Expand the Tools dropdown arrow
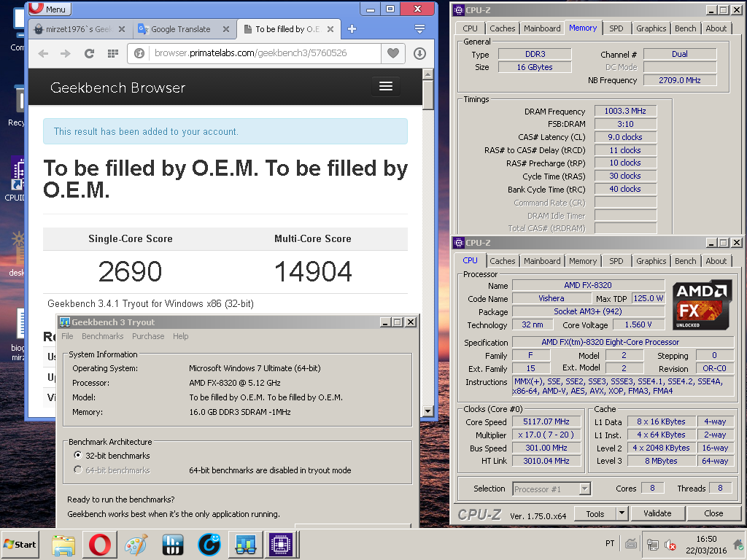747x560 pixels. 622,513
